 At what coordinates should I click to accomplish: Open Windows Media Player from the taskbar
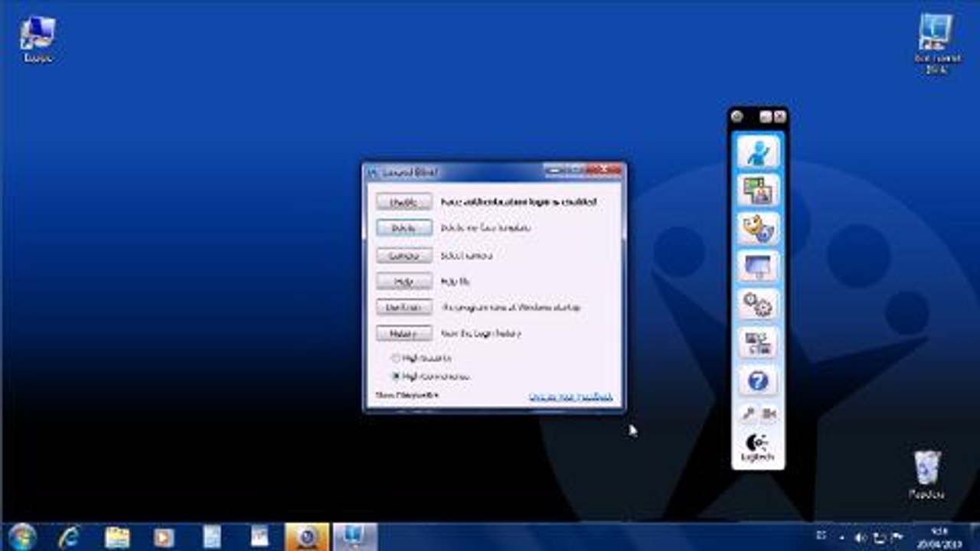pos(164,536)
